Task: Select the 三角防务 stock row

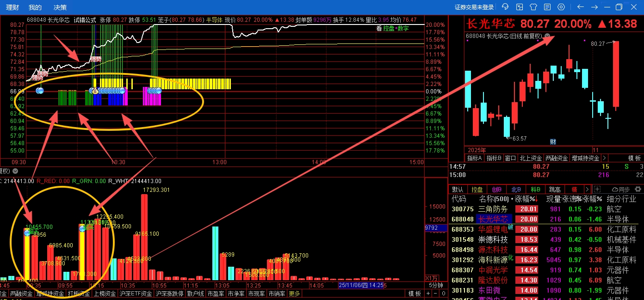Action: tap(546, 209)
